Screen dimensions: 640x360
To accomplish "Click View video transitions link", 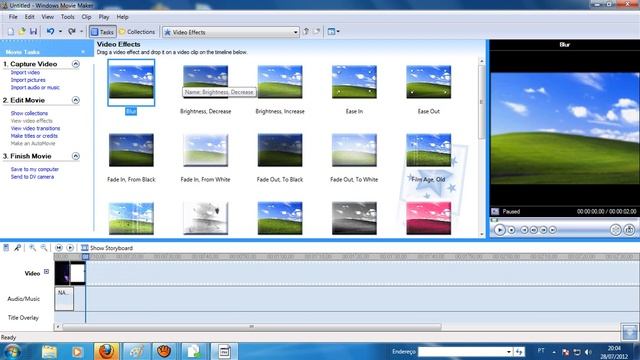I will tap(35, 128).
